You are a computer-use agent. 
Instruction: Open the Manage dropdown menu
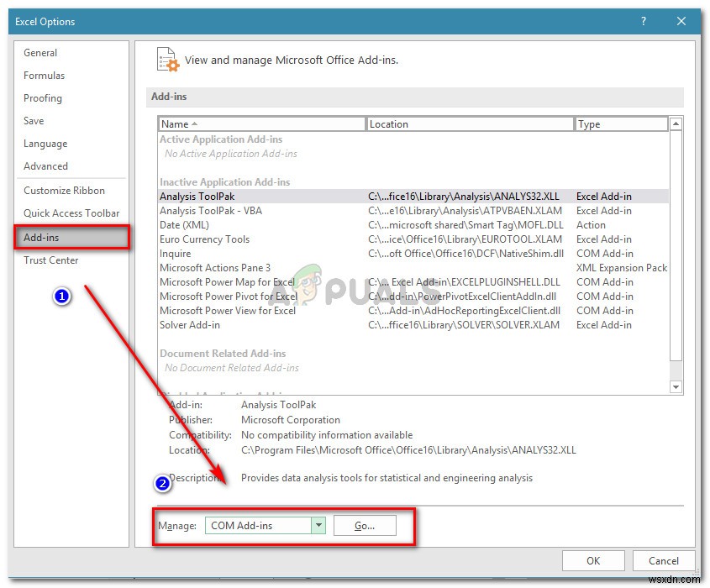[318, 525]
